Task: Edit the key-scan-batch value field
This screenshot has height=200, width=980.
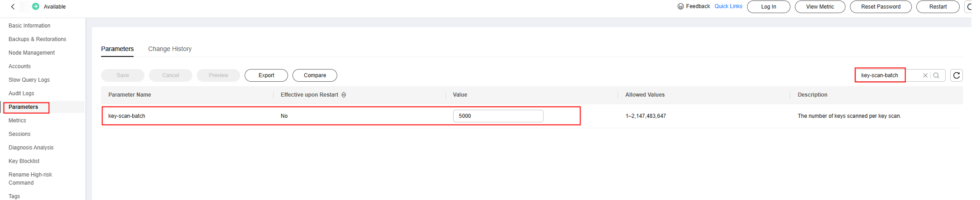Action: tap(497, 116)
